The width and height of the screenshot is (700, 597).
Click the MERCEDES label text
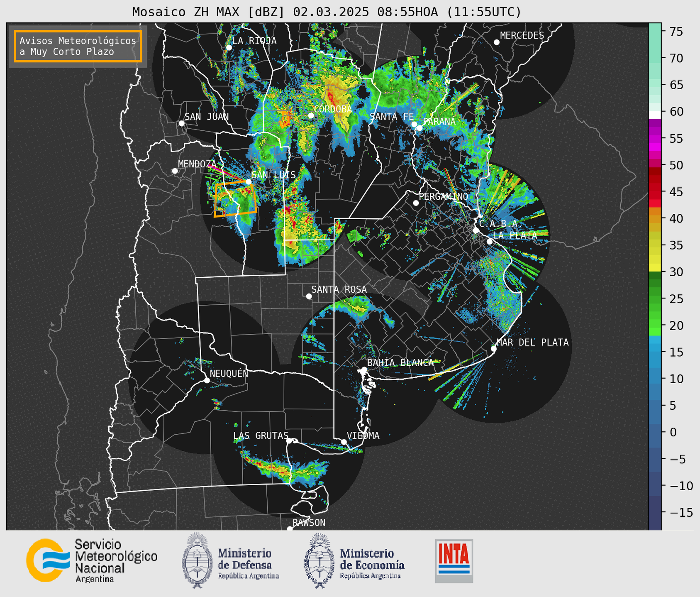tap(522, 36)
